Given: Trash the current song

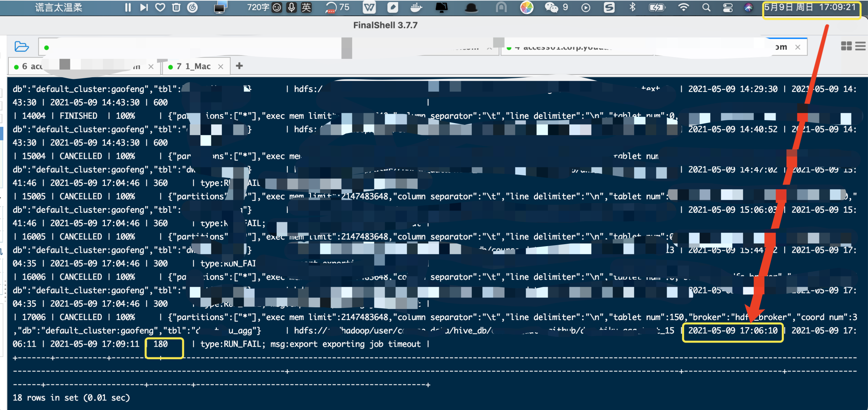Looking at the screenshot, I should [x=176, y=7].
